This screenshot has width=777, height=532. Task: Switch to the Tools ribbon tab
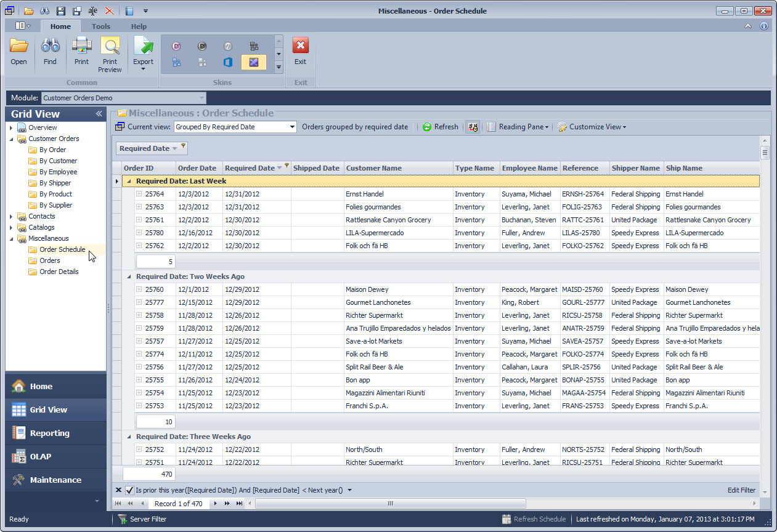pyautogui.click(x=101, y=26)
